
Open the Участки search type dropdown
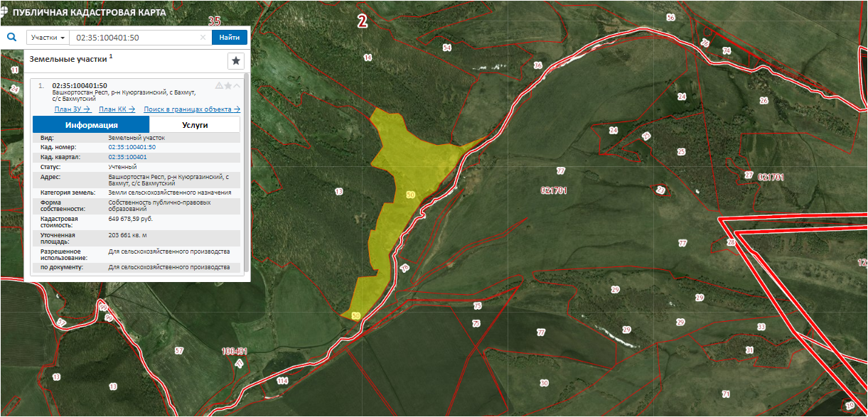coord(48,38)
